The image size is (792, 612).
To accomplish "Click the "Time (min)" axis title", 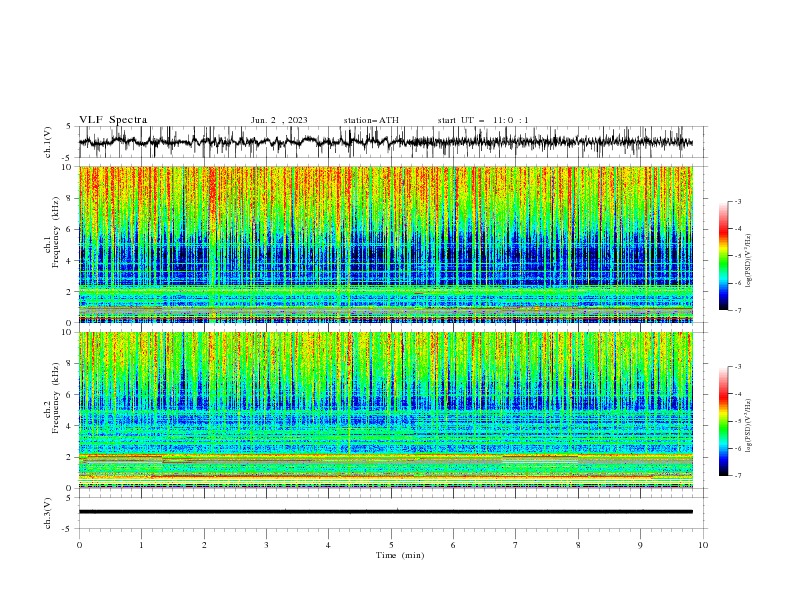I will (400, 555).
